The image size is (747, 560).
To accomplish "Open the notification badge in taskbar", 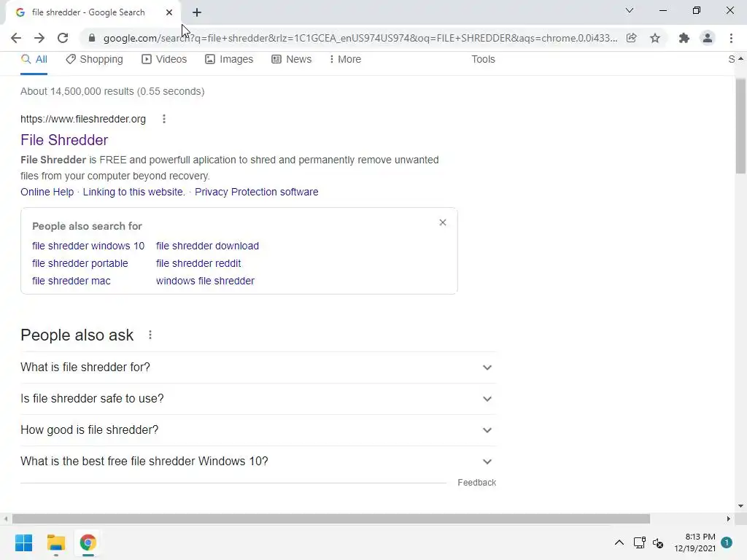I will tap(727, 542).
